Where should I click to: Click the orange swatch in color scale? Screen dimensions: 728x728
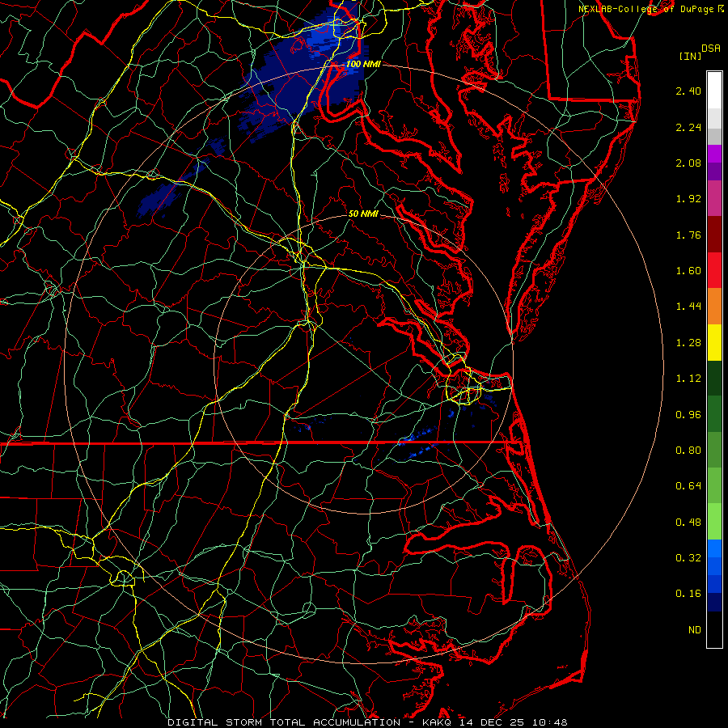click(x=714, y=307)
